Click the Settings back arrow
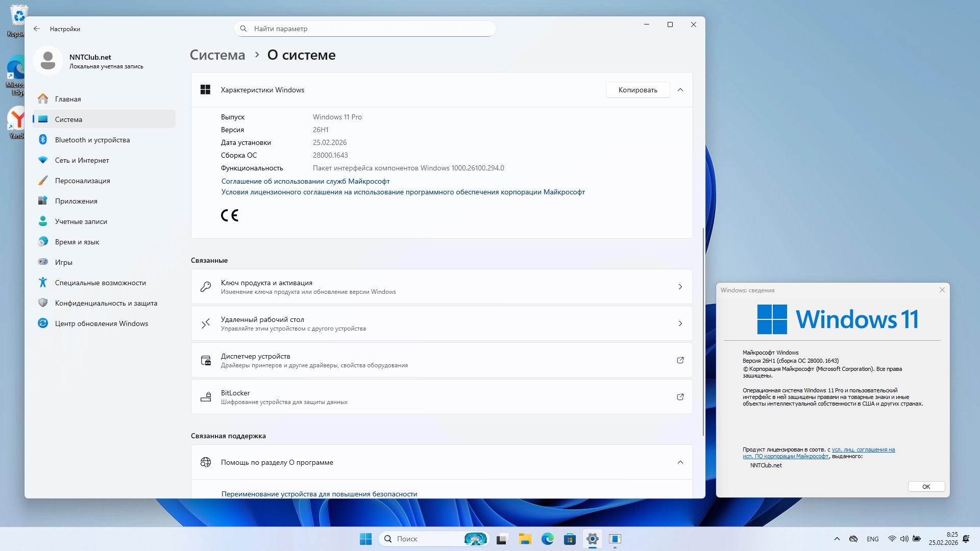 click(x=37, y=29)
